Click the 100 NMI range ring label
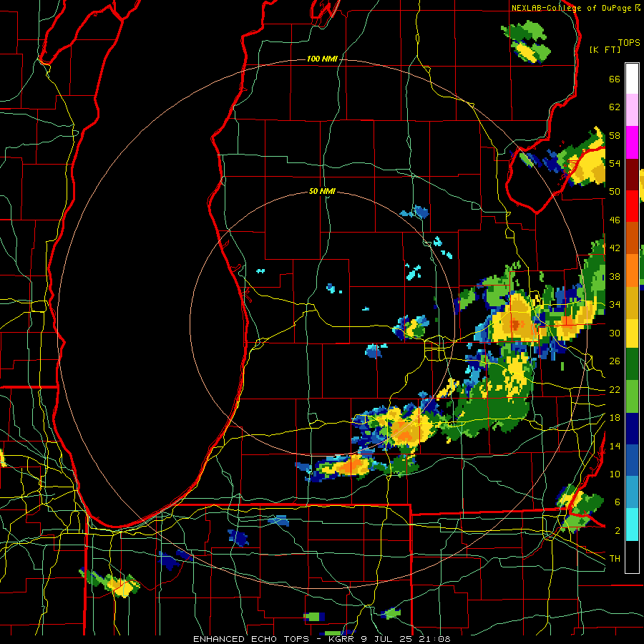The image size is (644, 644). tap(322, 59)
